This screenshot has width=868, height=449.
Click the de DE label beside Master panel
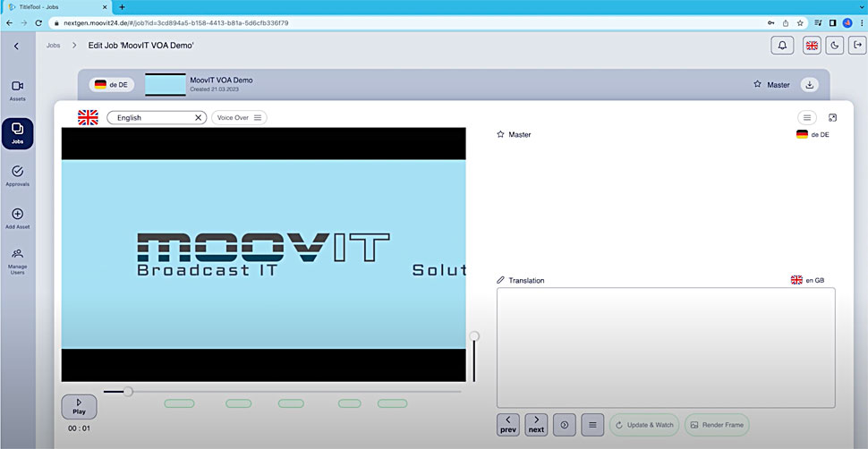click(813, 134)
